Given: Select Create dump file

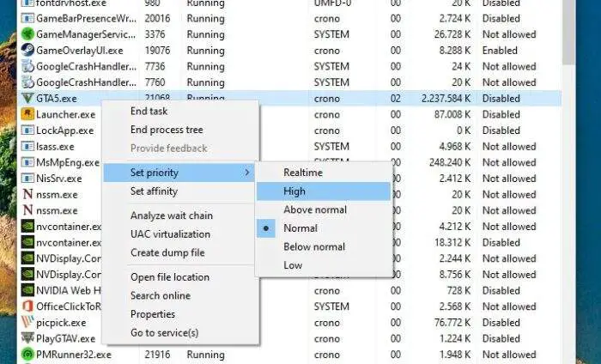Looking at the screenshot, I should (x=167, y=252).
